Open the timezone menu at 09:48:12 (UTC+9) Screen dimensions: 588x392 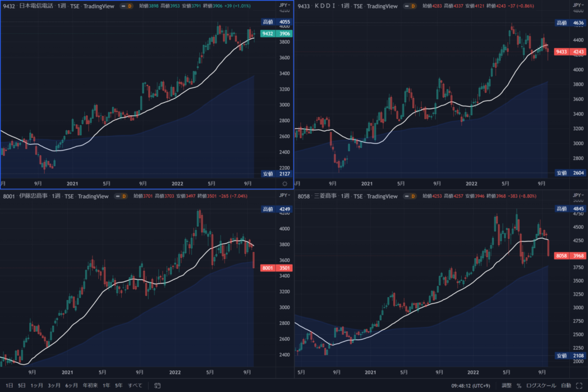point(471,386)
